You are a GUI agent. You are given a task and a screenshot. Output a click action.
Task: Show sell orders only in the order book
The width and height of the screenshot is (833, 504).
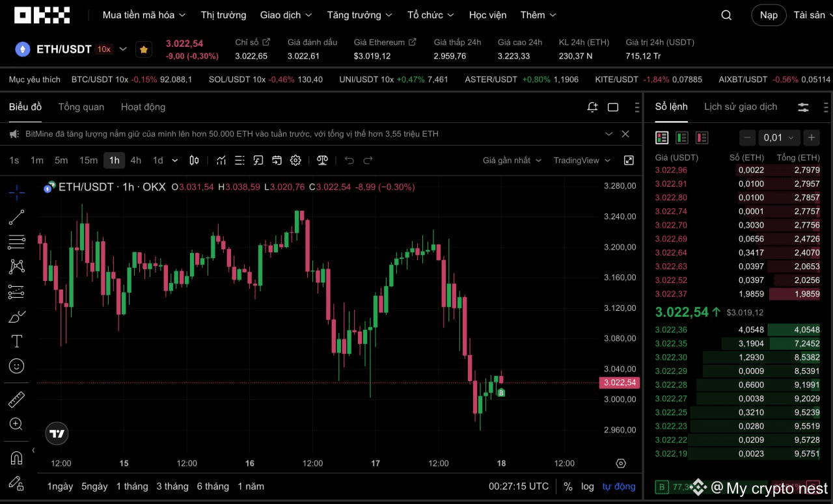[701, 137]
